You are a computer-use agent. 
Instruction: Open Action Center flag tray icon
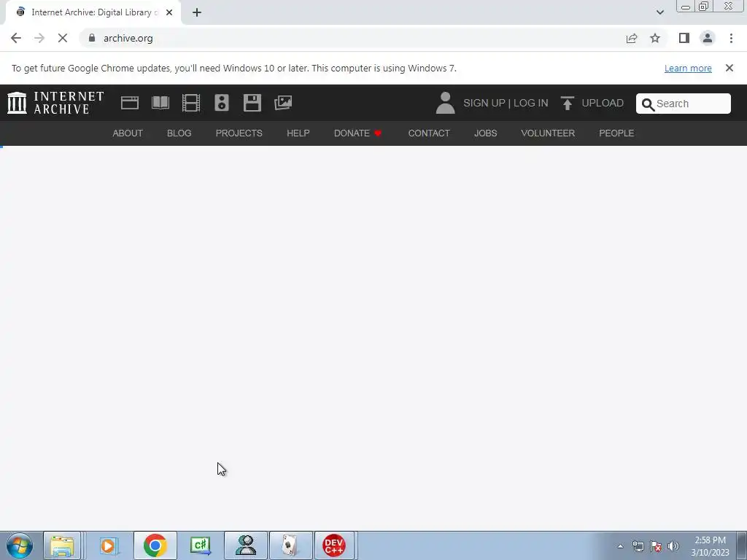point(656,546)
